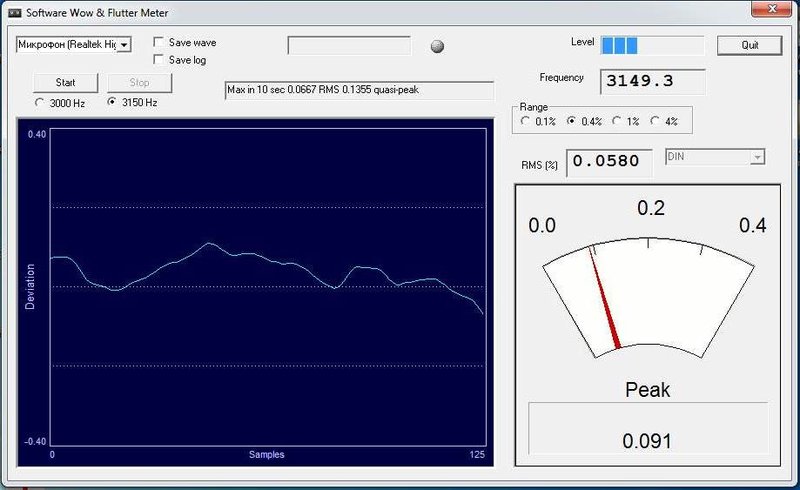The image size is (800, 490).
Task: Click the RMS percent value field
Action: [609, 162]
